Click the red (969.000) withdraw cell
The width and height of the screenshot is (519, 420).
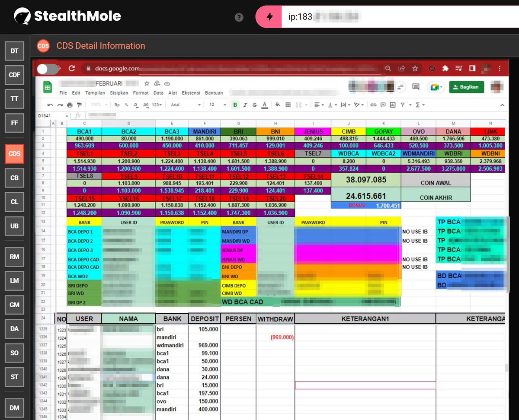coord(276,337)
